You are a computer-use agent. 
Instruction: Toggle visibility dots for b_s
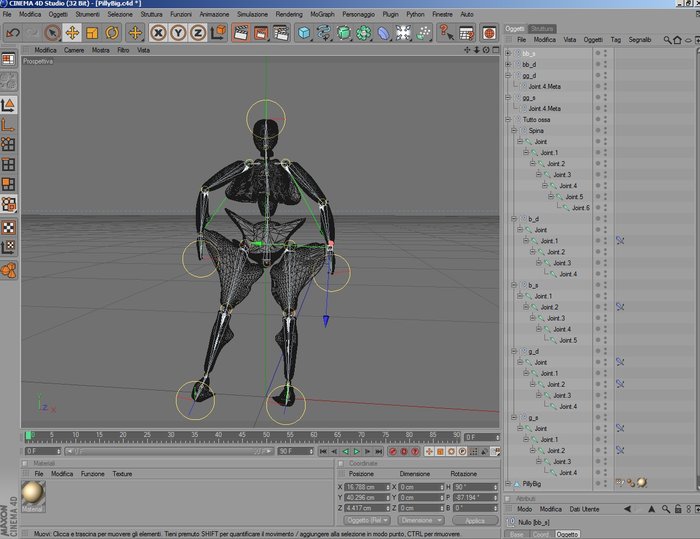605,285
